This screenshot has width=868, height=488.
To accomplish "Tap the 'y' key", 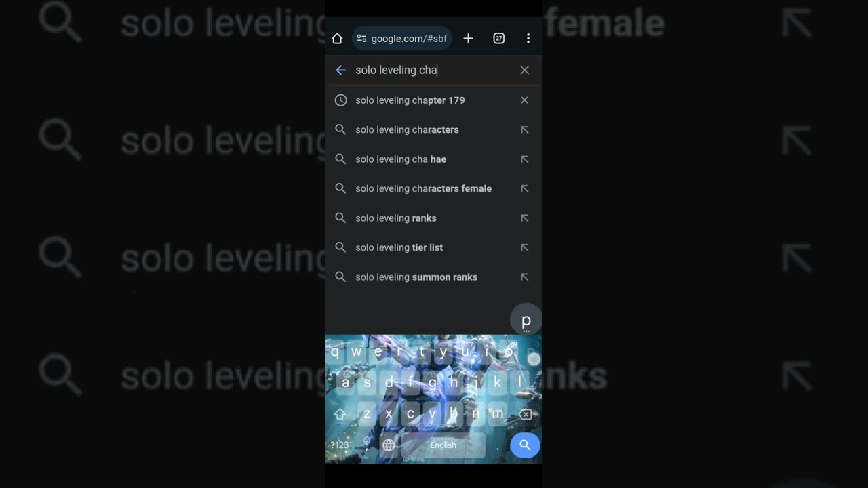I will (443, 352).
